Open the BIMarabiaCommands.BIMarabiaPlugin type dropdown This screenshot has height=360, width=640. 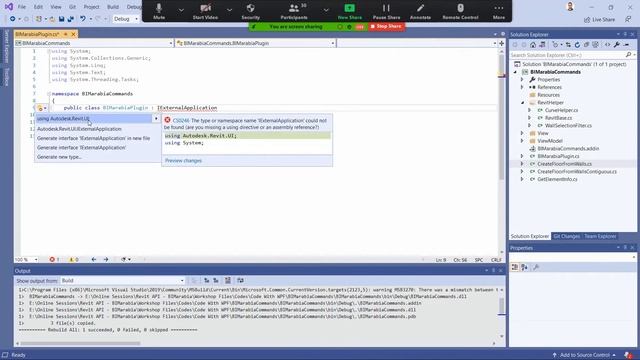click(x=256, y=43)
